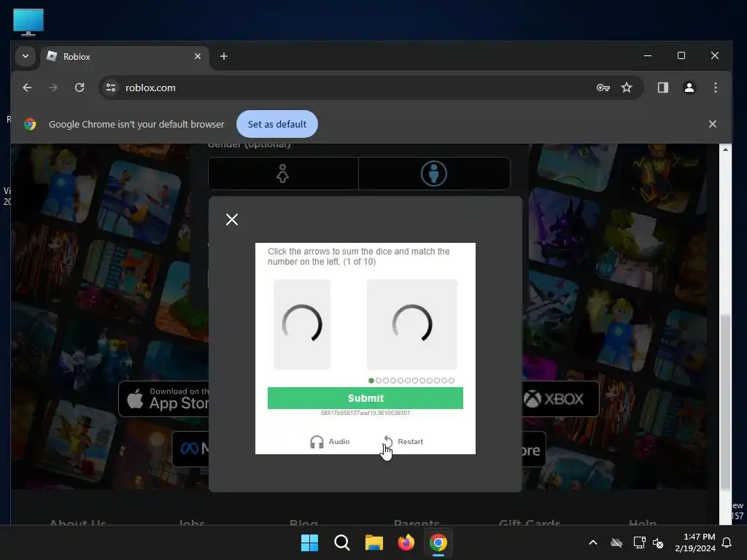Click the Meta store badge
This screenshot has width=747, height=560.
tap(190, 448)
